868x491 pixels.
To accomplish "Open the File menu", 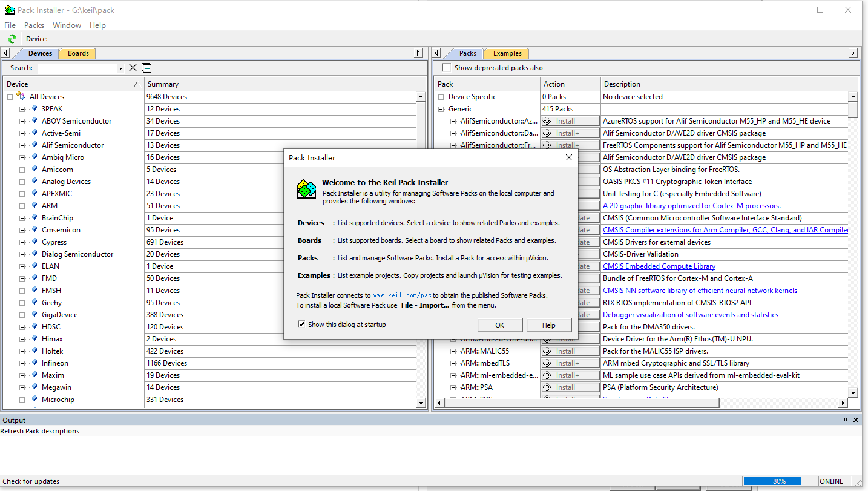I will 10,25.
